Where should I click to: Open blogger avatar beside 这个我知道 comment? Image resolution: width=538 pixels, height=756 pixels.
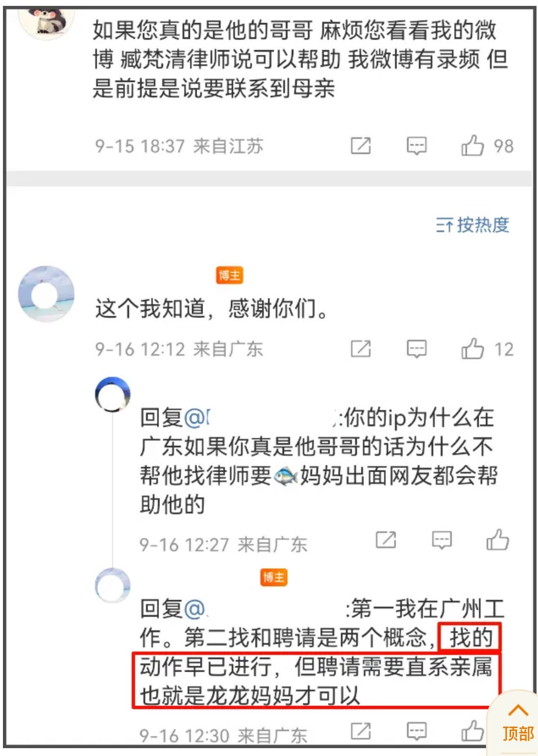(x=46, y=294)
